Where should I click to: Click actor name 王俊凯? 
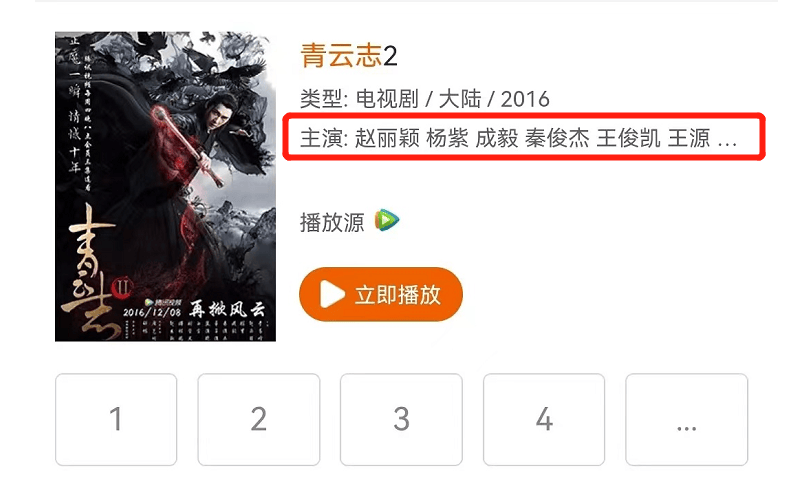(x=628, y=138)
